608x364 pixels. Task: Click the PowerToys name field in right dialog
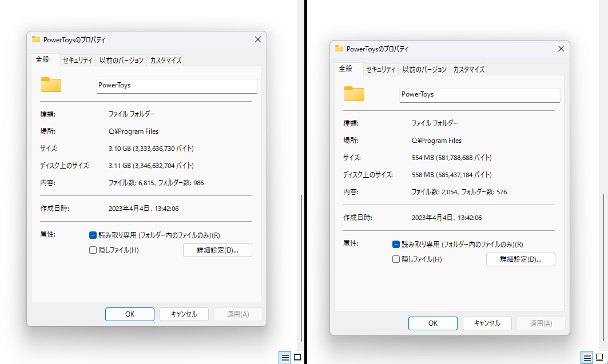point(479,95)
